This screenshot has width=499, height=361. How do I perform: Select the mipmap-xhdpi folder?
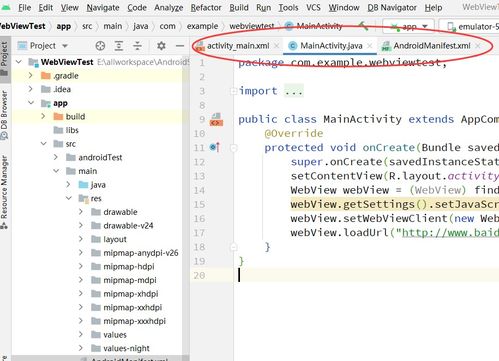point(125,294)
